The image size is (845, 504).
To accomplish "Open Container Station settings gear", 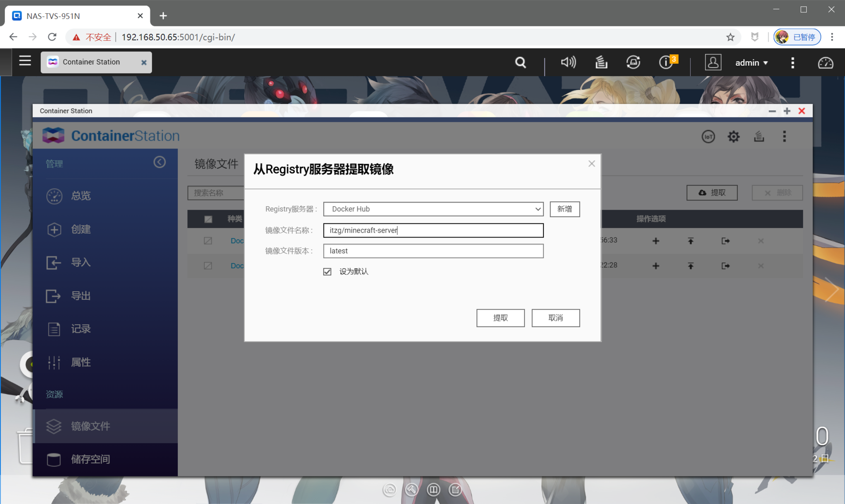I will [x=733, y=137].
